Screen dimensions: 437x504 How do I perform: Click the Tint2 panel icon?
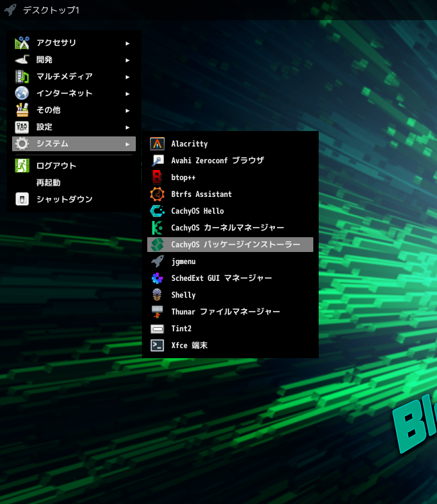click(x=157, y=329)
